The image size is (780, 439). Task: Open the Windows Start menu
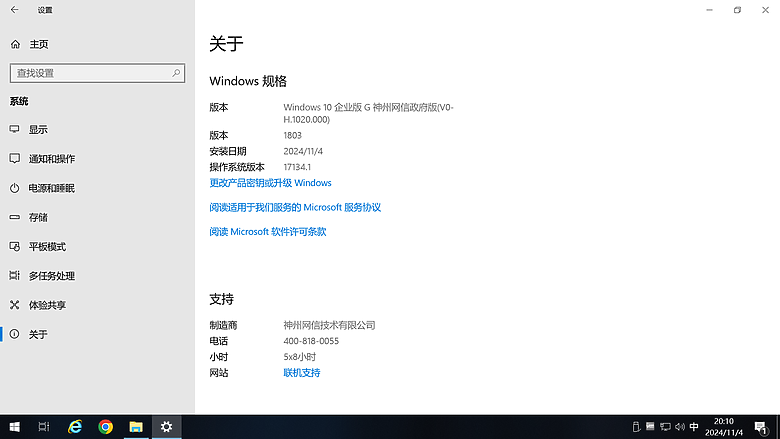coord(14,427)
